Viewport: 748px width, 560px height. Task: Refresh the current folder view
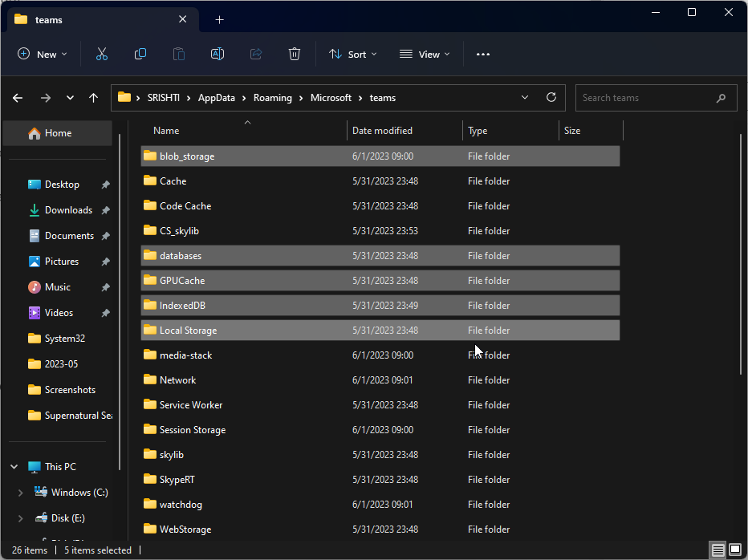(551, 97)
